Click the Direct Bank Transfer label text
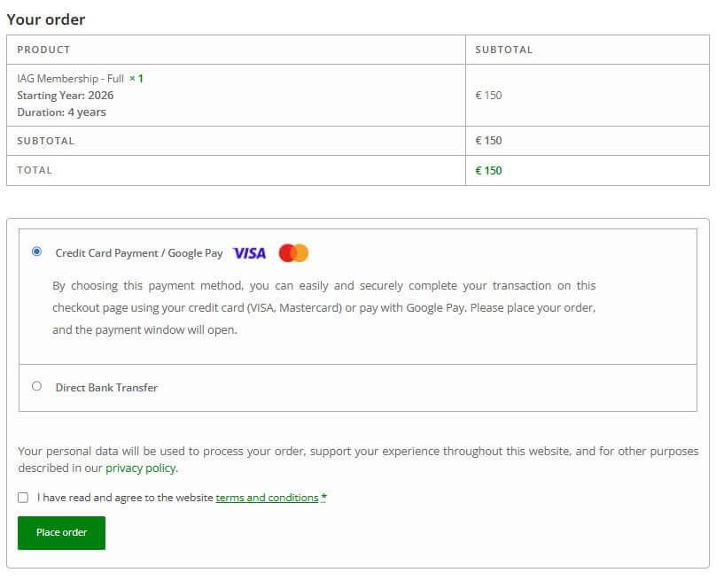 [106, 388]
